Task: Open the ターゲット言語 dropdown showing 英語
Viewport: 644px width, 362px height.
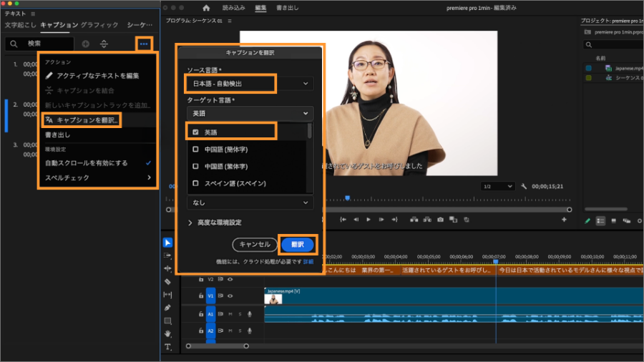Action: click(250, 113)
